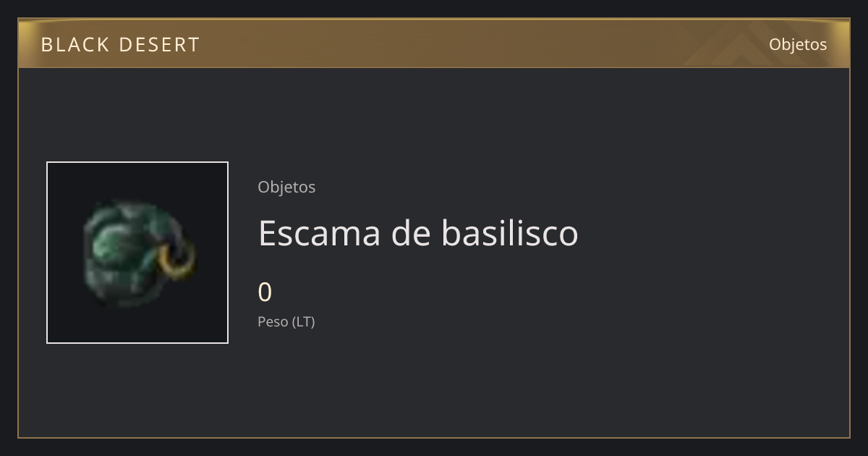
Task: Open the BLACK DESERT header title
Action: point(120,45)
